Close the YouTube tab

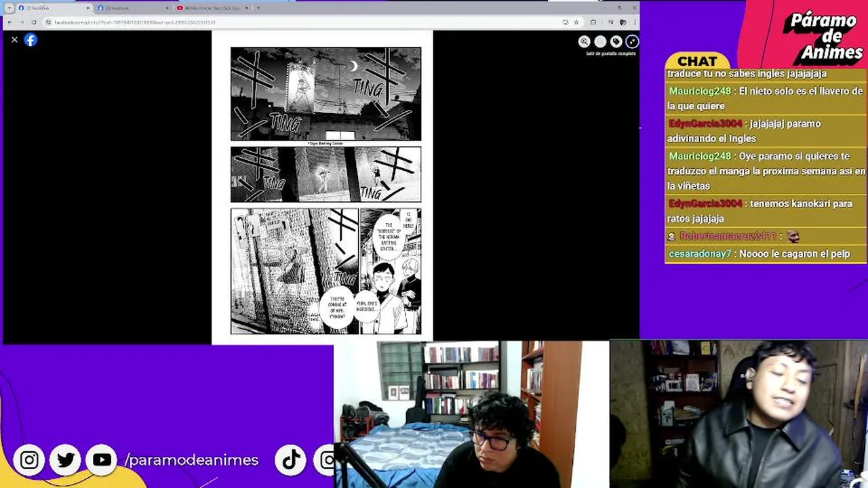(x=247, y=8)
